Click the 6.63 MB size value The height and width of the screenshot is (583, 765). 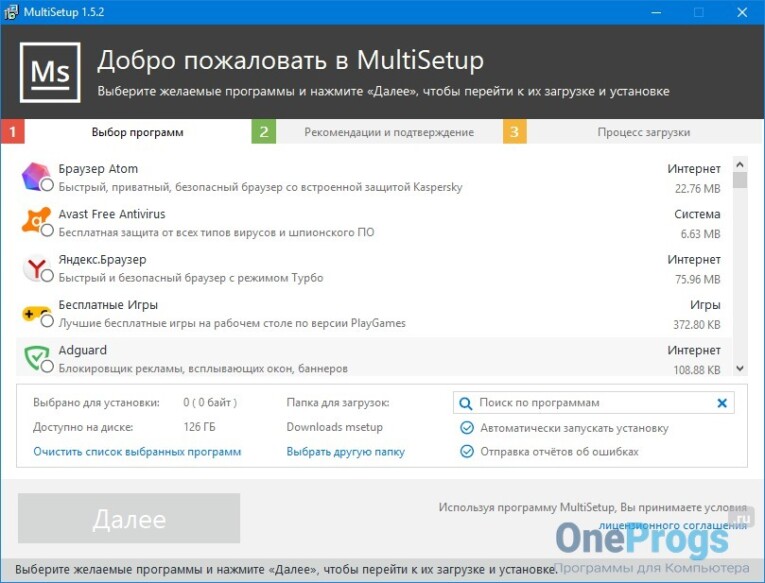pos(700,234)
